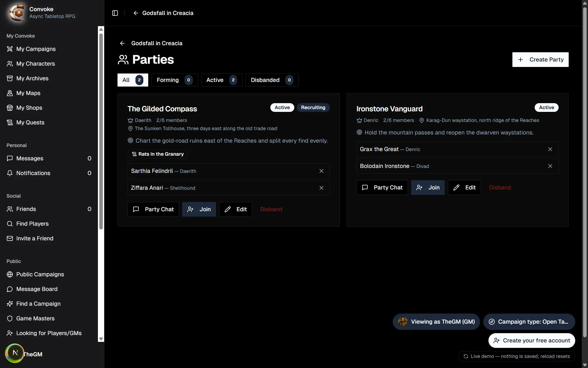Click Convoke logo in sidebar header
The image size is (588, 368).
tap(17, 13)
